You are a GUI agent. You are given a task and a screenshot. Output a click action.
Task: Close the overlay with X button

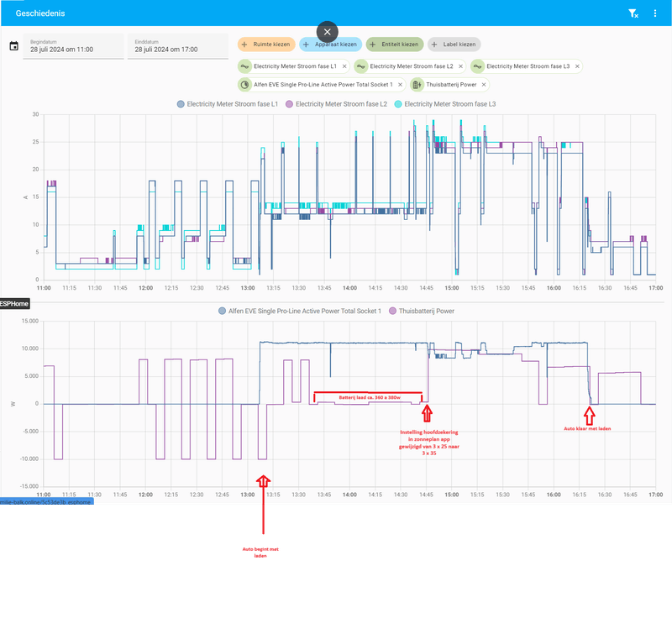327,32
